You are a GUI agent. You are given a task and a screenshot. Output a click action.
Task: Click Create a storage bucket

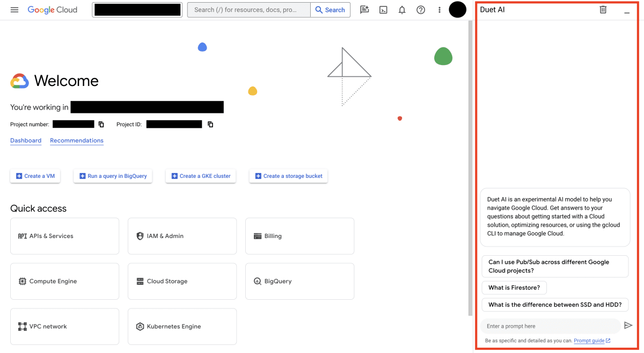288,176
